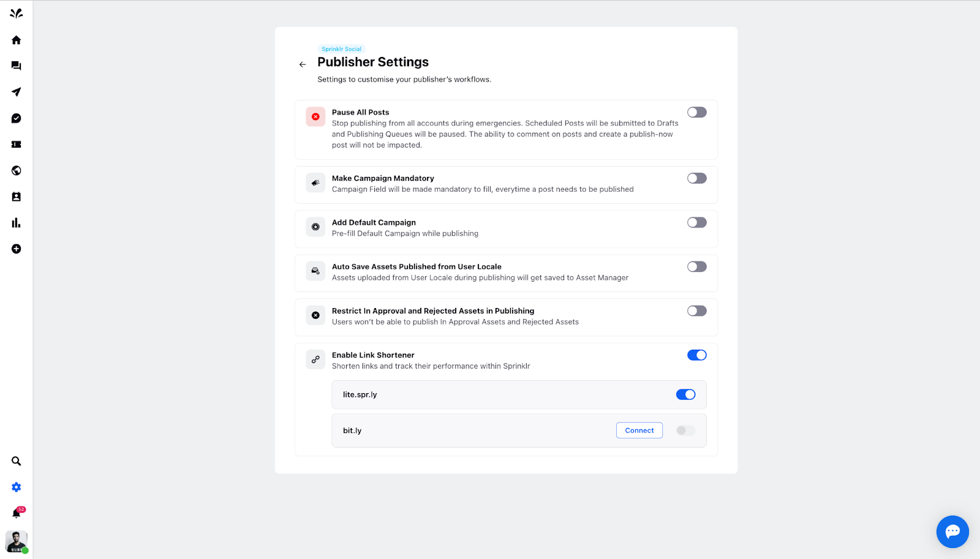Click the Connect button for bit.ly

pyautogui.click(x=639, y=430)
